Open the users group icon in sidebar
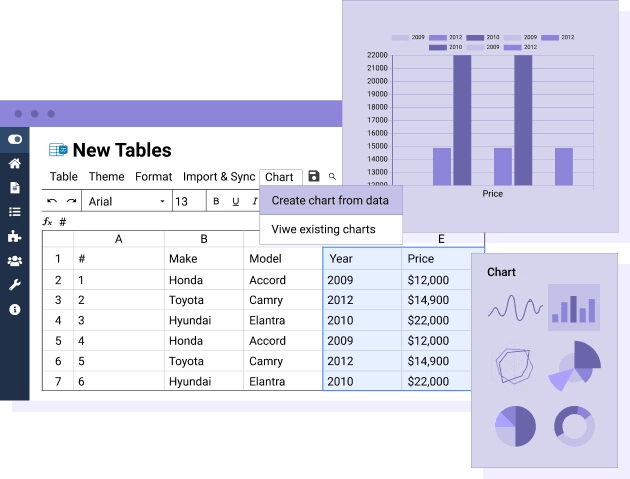The height and width of the screenshot is (479, 630). (15, 261)
